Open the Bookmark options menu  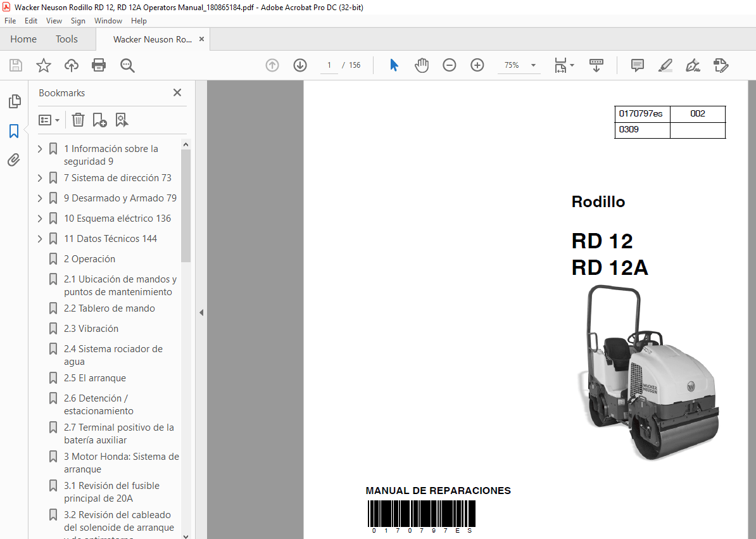tap(49, 120)
